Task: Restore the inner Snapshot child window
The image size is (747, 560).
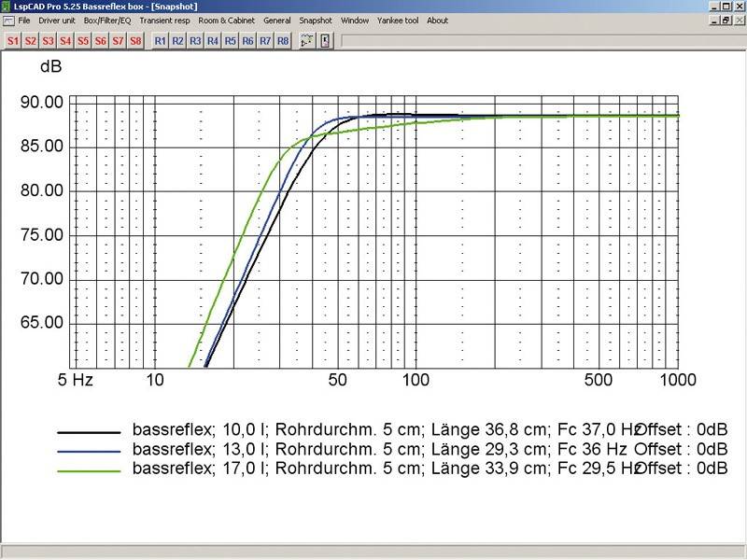Action: (726, 21)
